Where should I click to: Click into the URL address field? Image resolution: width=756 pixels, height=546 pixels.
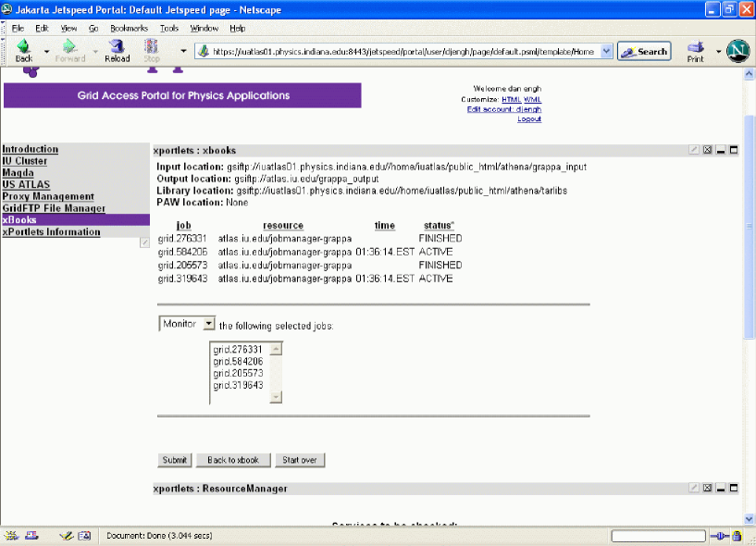tap(403, 51)
